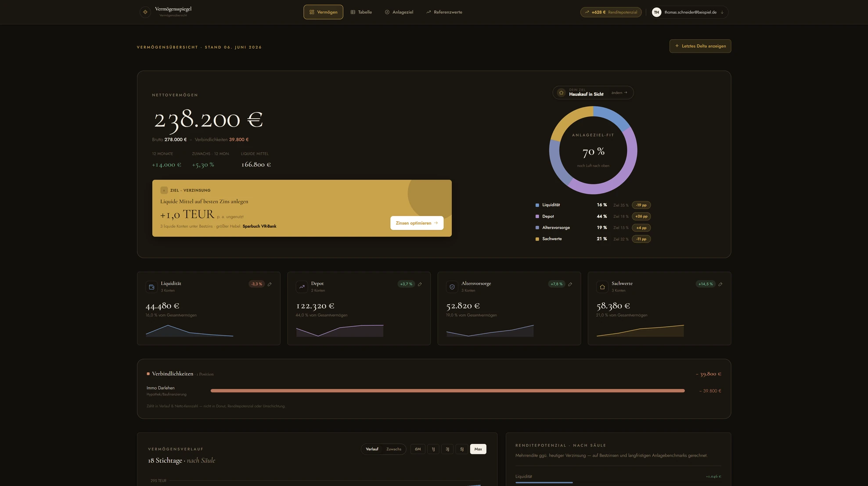Click the trend arrow icon on Depot card

(302, 287)
